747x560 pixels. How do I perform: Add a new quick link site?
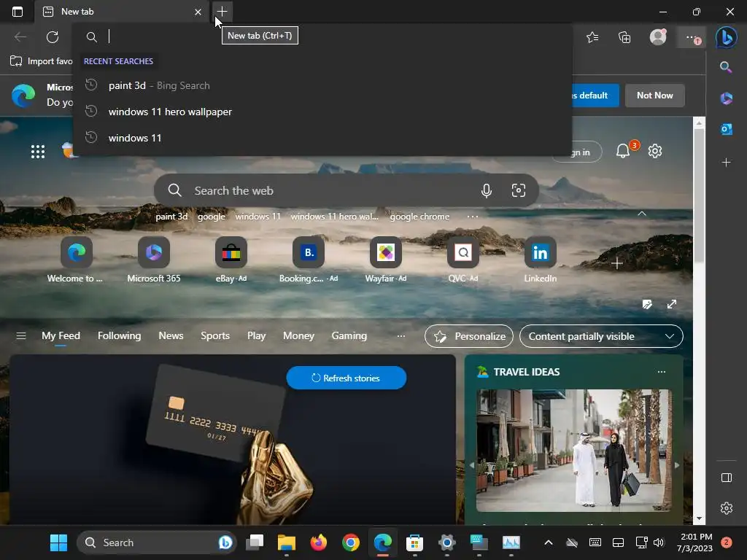click(617, 263)
